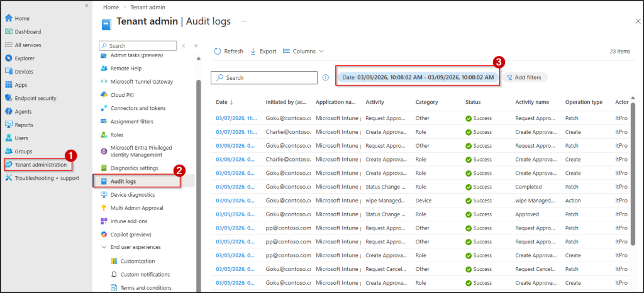This screenshot has height=293, width=644.
Task: Sort by Status column header
Action: point(473,102)
